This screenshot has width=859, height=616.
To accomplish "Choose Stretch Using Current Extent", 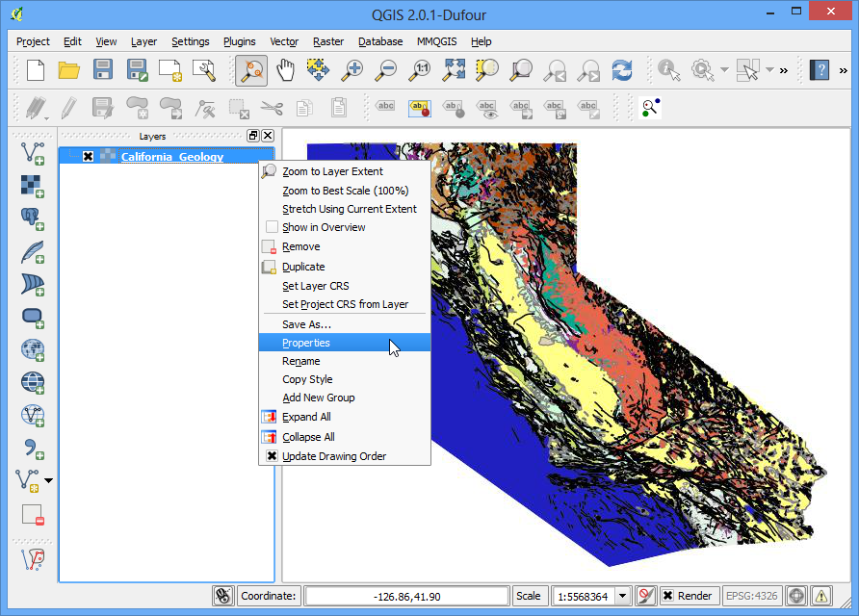I will point(345,209).
